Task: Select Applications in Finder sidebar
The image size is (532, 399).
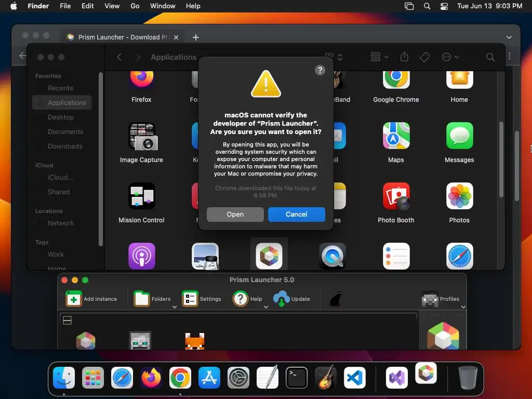Action: (x=62, y=102)
